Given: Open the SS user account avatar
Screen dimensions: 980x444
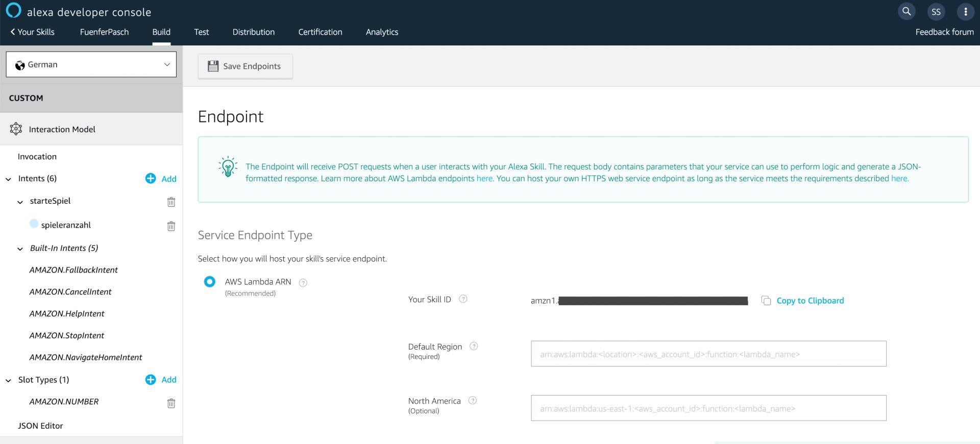Looking at the screenshot, I should (x=936, y=12).
